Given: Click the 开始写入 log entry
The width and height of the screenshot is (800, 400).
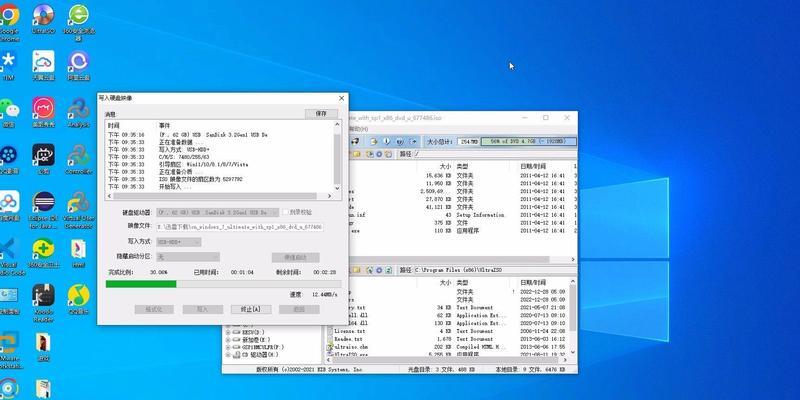Looking at the screenshot, I should [176, 187].
